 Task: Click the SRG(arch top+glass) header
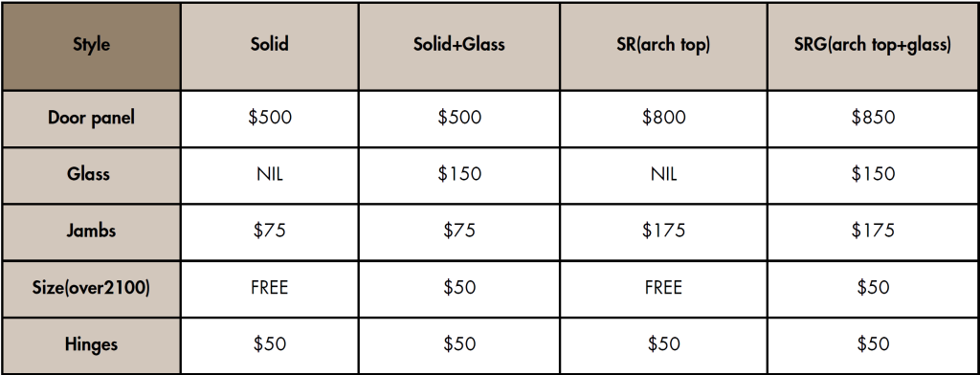(x=873, y=45)
